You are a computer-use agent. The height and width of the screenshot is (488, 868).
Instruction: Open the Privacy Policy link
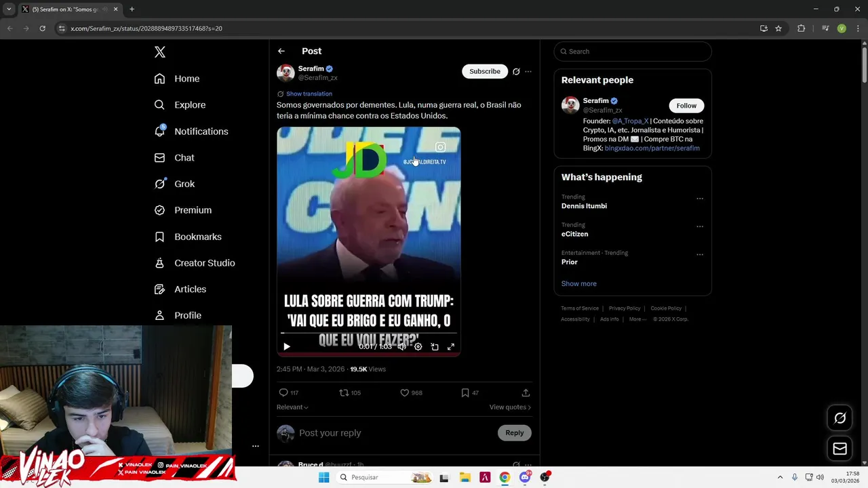pos(625,308)
